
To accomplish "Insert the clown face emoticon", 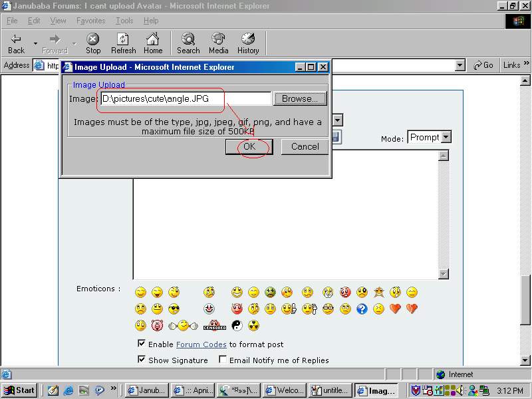I will (x=209, y=309).
